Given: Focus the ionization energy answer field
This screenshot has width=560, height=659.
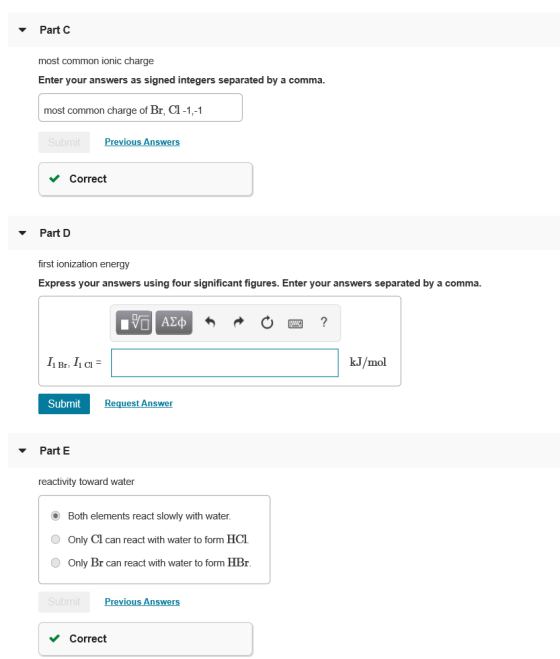Looking at the screenshot, I should click(x=225, y=363).
